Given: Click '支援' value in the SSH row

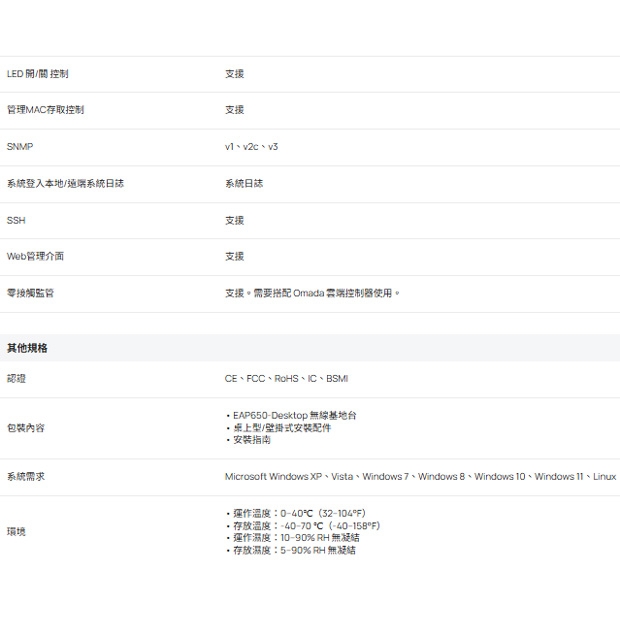Looking at the screenshot, I should coord(234,220).
